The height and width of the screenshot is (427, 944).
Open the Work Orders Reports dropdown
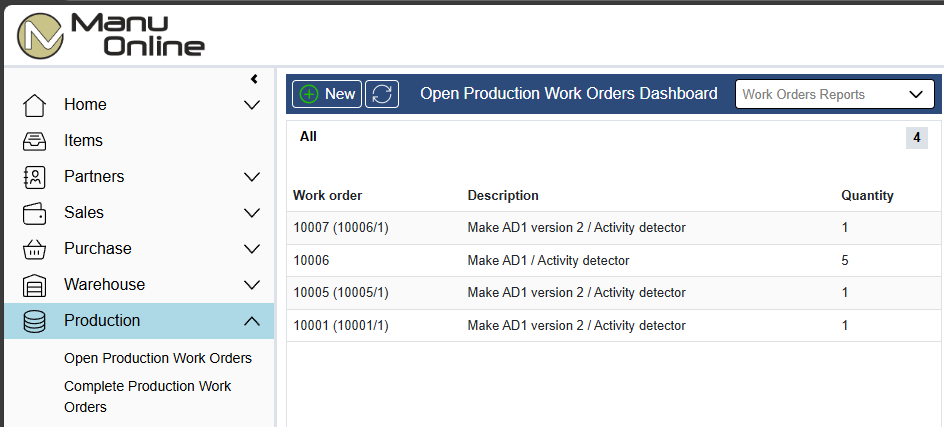pos(834,95)
